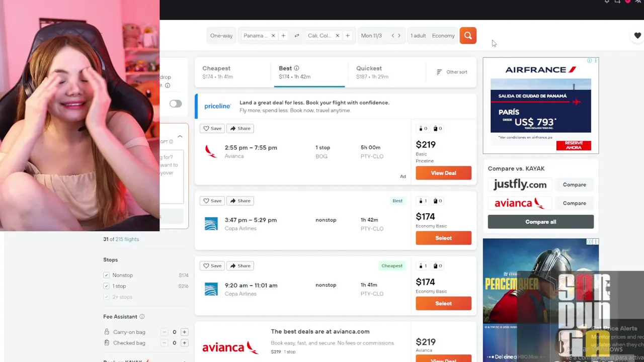Add another origin with plus icon
Viewport: 644px width, 362px height.
(283, 36)
